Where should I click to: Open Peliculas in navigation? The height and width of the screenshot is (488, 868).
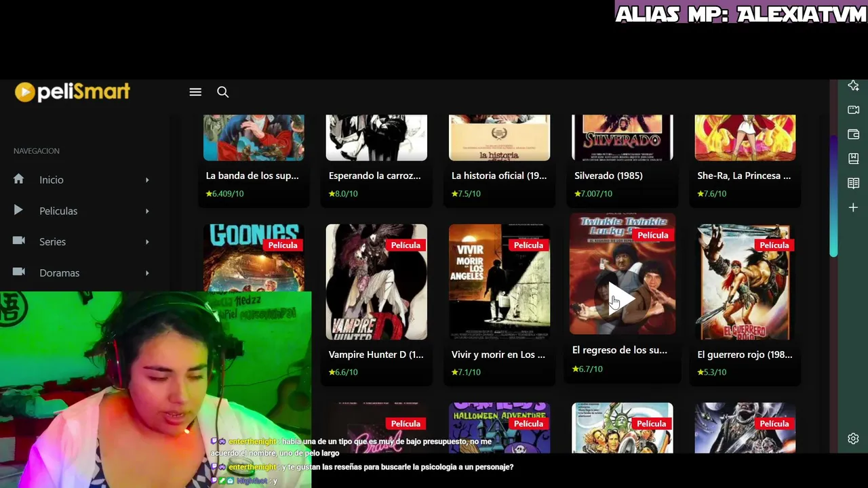coord(58,211)
